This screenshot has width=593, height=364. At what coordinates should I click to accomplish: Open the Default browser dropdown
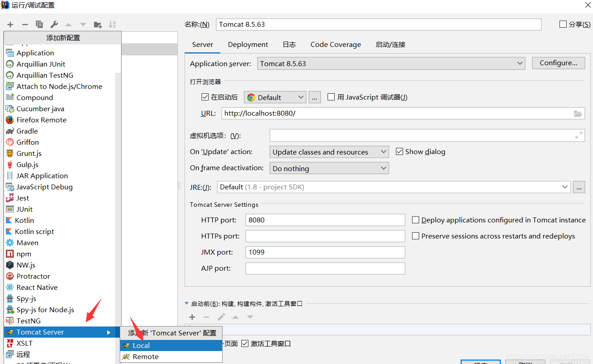275,97
